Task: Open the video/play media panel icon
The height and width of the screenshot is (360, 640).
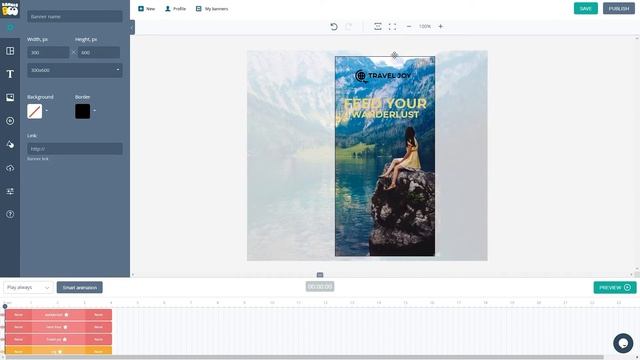Action: tap(10, 121)
